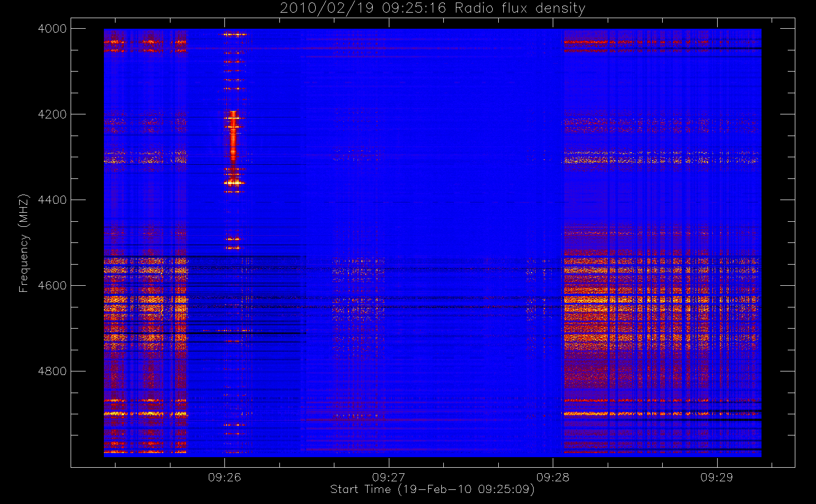Click the 4000 frequency tick label
Screen dimensions: 816x504
pyautogui.click(x=52, y=29)
